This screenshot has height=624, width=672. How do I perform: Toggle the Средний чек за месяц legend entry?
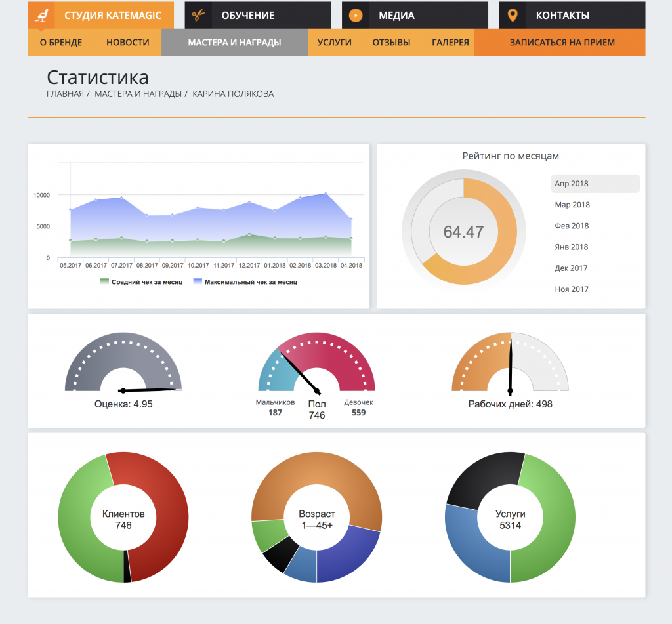pos(142,282)
